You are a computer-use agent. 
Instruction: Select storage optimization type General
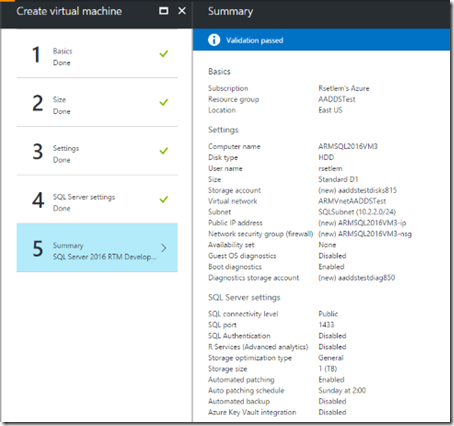[330, 358]
